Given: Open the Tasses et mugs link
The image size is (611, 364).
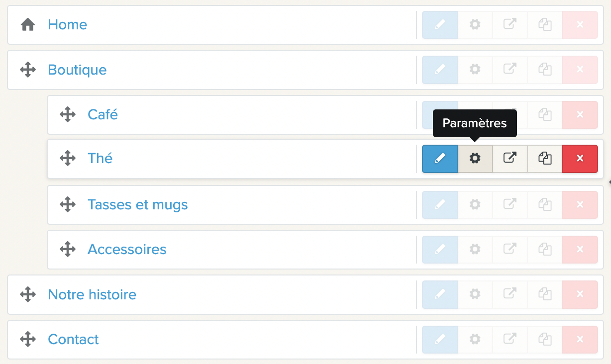Looking at the screenshot, I should coord(138,205).
